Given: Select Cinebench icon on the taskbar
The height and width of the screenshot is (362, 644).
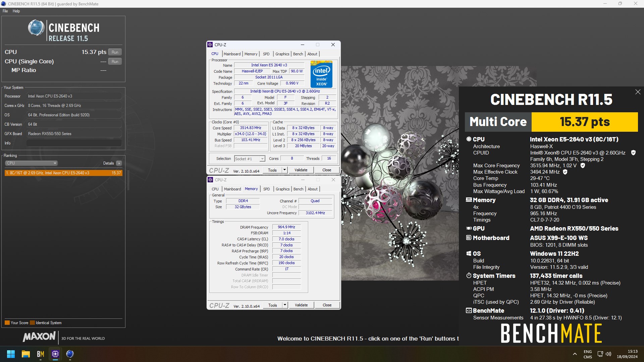Looking at the screenshot, I should pos(70,354).
